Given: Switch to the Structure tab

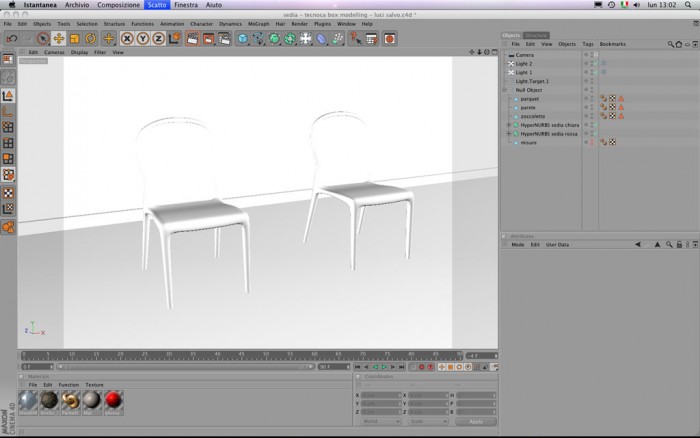Looking at the screenshot, I should tap(536, 35).
